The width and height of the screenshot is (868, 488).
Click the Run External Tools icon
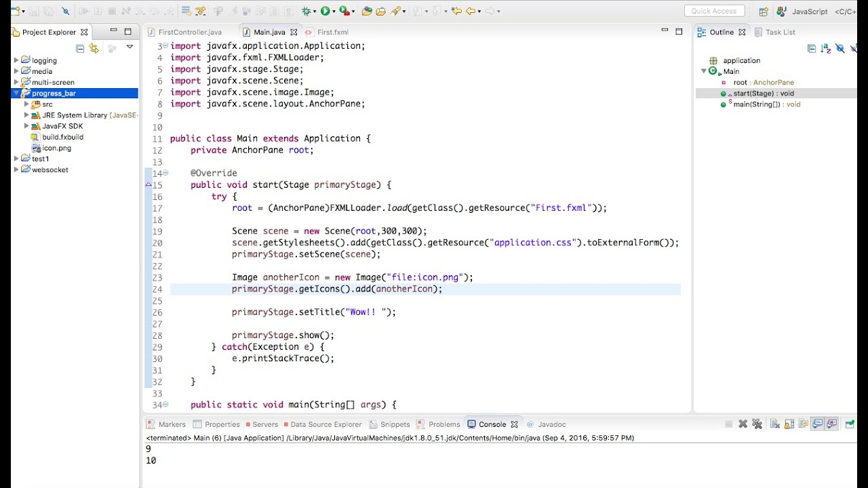344,11
